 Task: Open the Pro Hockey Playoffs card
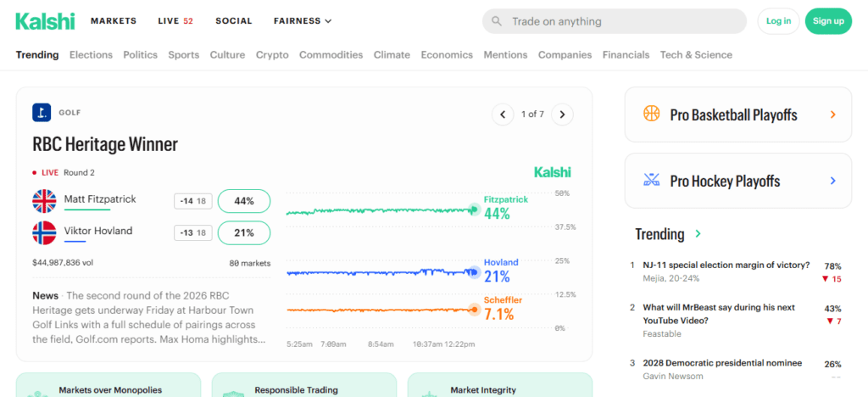pos(738,181)
